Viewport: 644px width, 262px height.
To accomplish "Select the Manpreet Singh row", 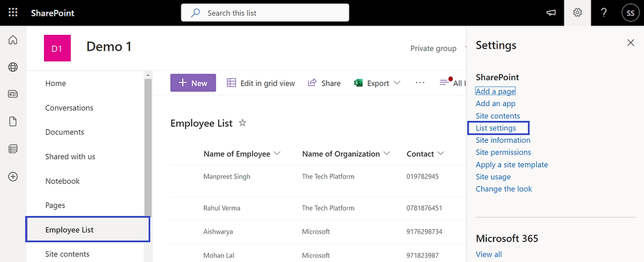I will [318, 181].
